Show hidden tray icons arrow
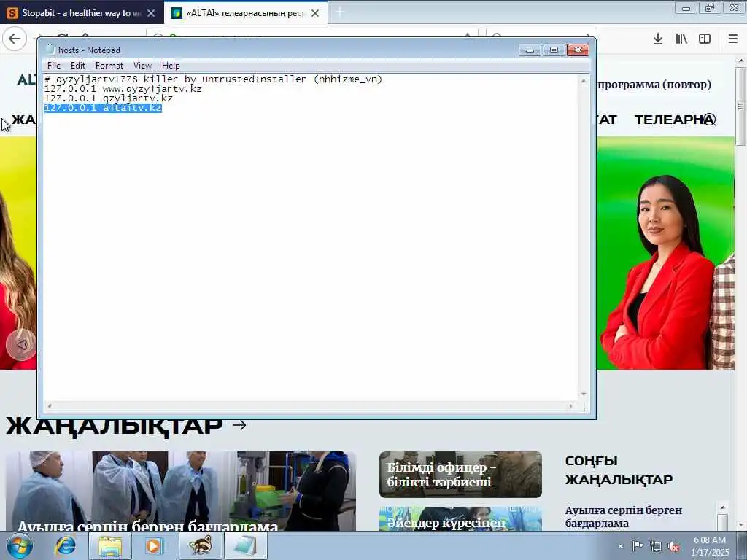The height and width of the screenshot is (560, 747). pyautogui.click(x=620, y=546)
